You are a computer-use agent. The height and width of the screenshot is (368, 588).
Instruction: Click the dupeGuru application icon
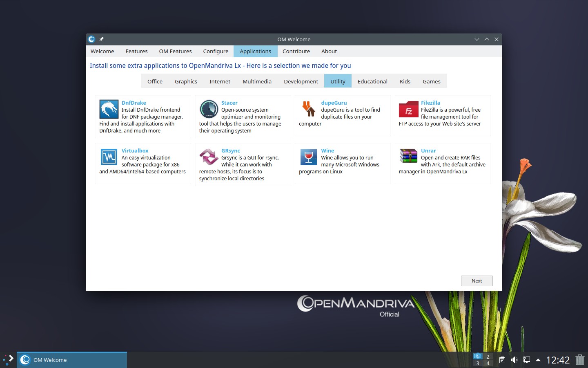click(x=309, y=110)
